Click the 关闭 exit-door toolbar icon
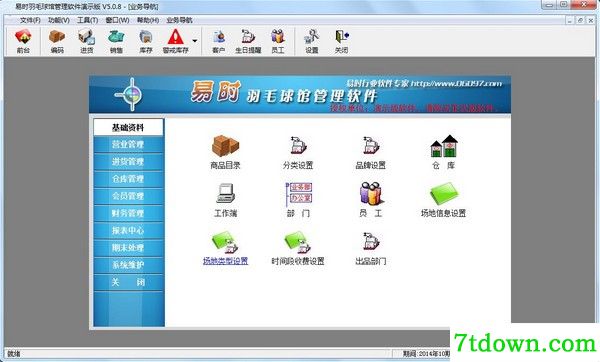Screen dimensions: 600x362 341,41
